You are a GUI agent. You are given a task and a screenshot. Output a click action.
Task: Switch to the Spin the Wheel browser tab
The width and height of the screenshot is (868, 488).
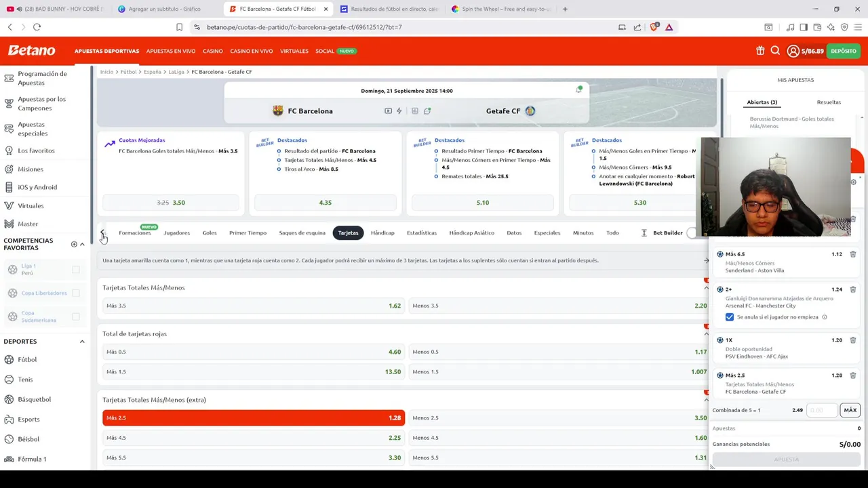500,9
